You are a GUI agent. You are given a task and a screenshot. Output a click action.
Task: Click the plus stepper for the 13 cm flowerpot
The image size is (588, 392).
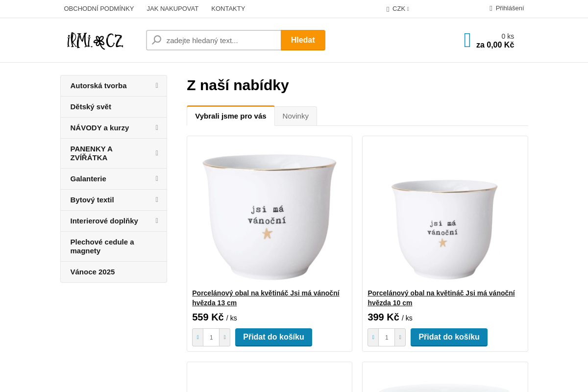(x=224, y=337)
